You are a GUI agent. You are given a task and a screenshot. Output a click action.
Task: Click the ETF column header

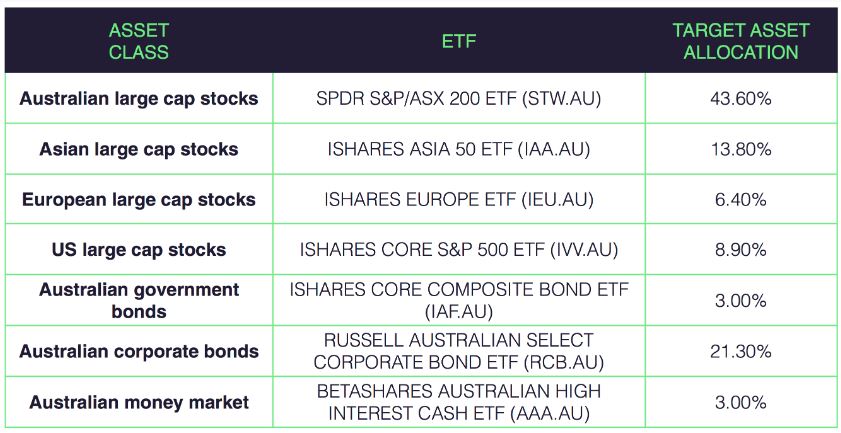pos(459,41)
